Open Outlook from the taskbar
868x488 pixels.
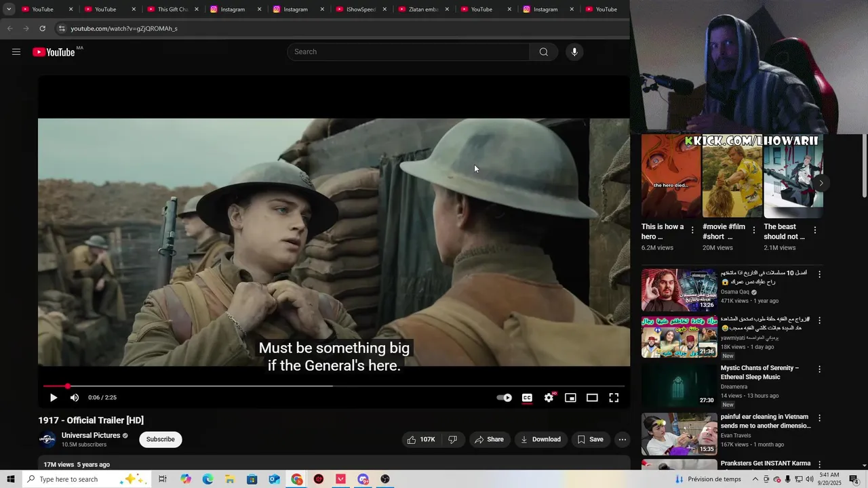274,479
